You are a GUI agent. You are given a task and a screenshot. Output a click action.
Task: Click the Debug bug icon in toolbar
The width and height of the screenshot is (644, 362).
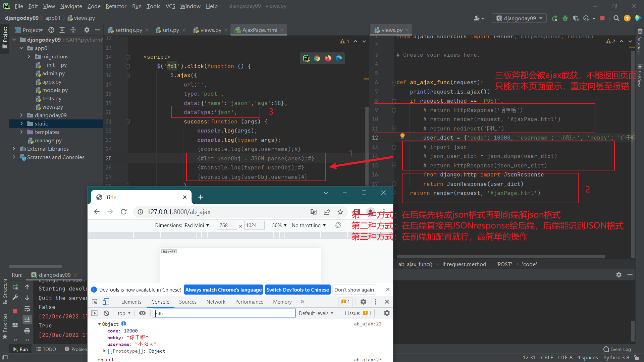pos(565,18)
